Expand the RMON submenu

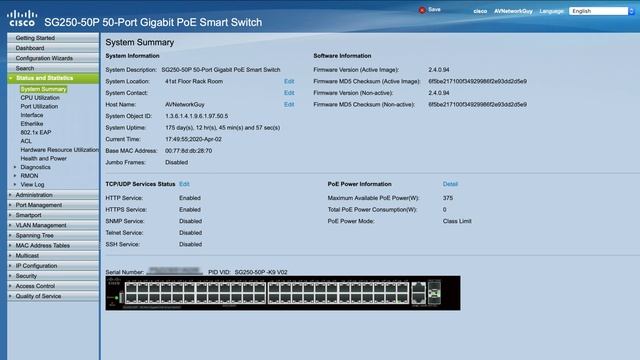tap(29, 176)
